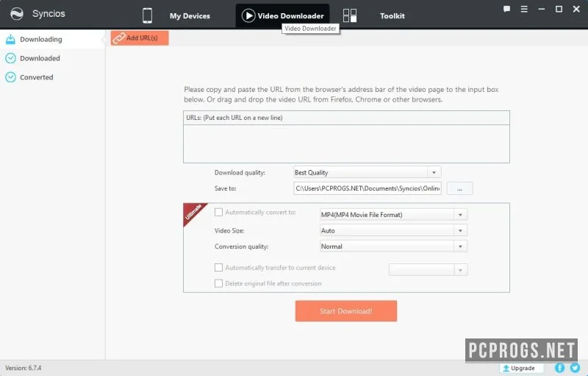Screen dimensions: 588x376
Task: Click the Upgrade button
Action: point(522,368)
